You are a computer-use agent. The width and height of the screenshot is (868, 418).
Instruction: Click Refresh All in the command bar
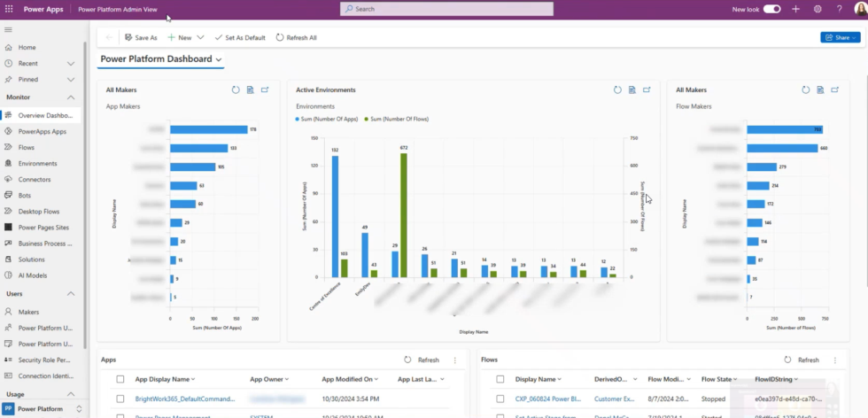click(296, 37)
